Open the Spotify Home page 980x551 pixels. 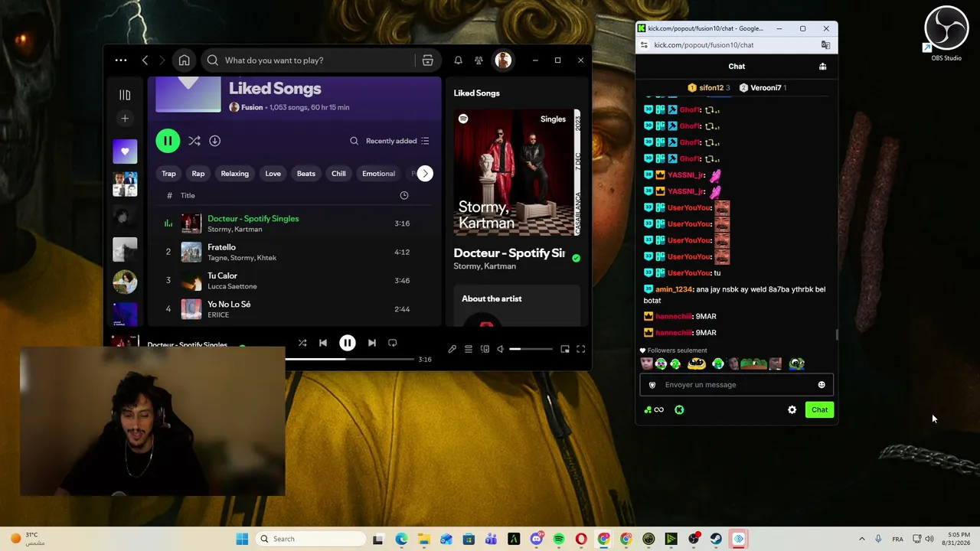(184, 60)
